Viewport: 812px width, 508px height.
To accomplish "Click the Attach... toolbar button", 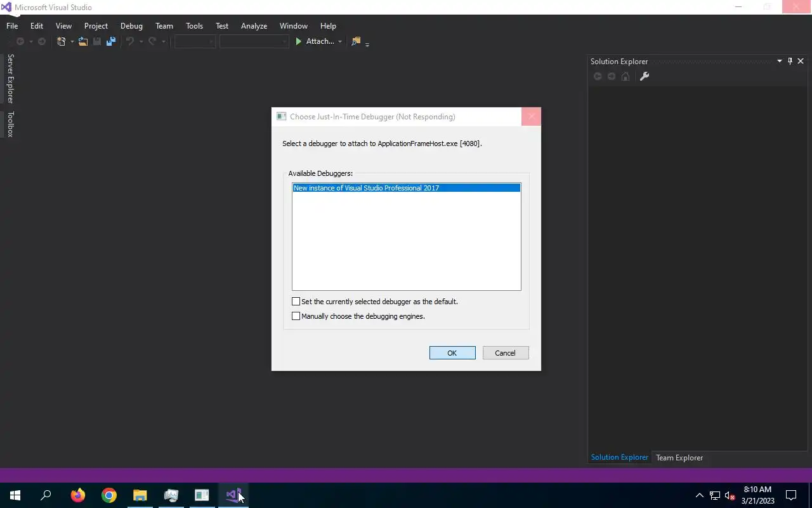I will tap(320, 41).
